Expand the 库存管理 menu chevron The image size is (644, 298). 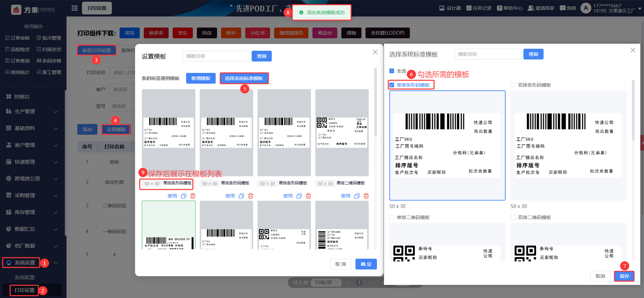[55, 212]
